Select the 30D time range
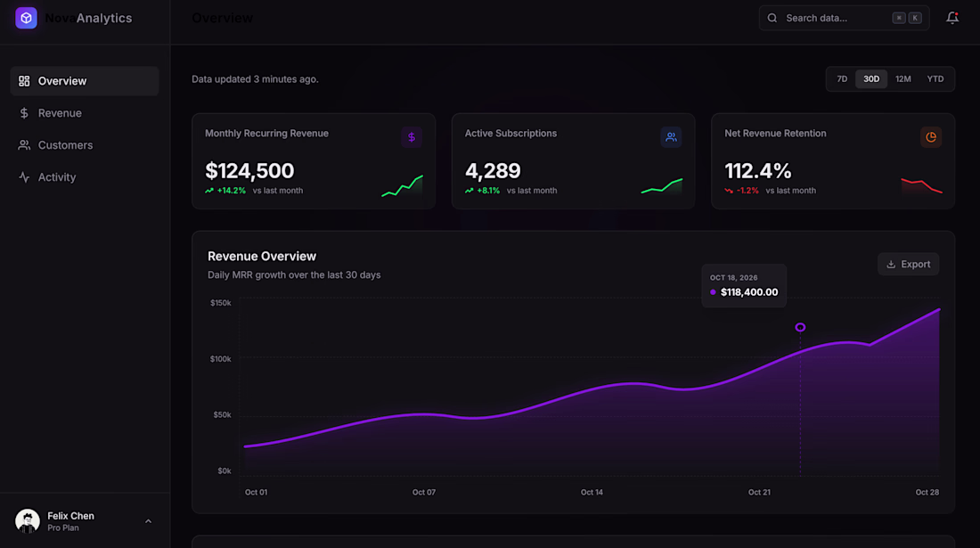The height and width of the screenshot is (548, 980). (871, 79)
